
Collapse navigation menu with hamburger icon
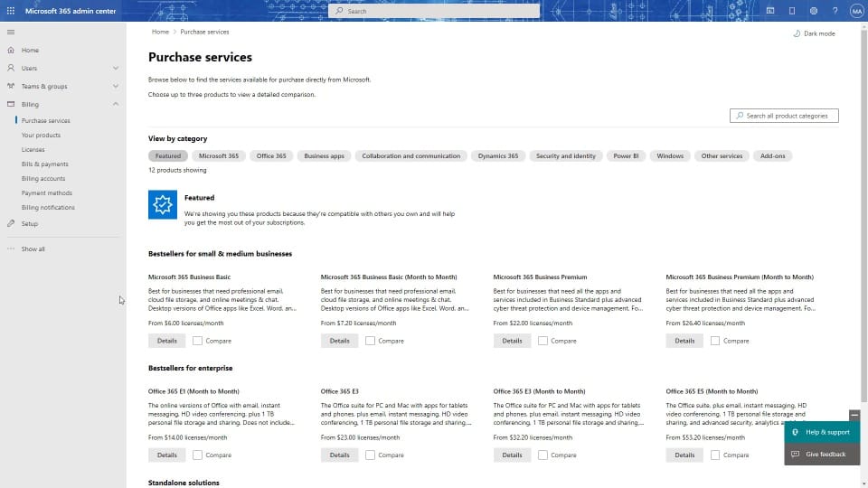(11, 33)
